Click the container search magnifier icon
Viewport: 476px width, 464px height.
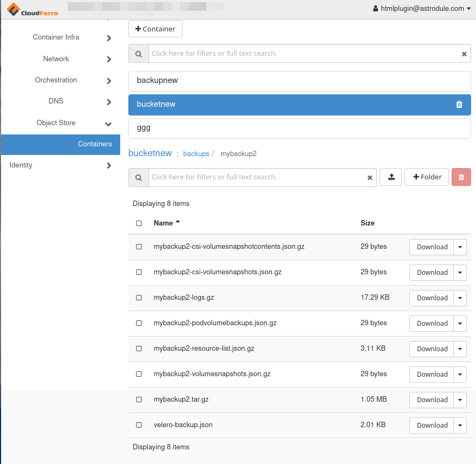139,54
